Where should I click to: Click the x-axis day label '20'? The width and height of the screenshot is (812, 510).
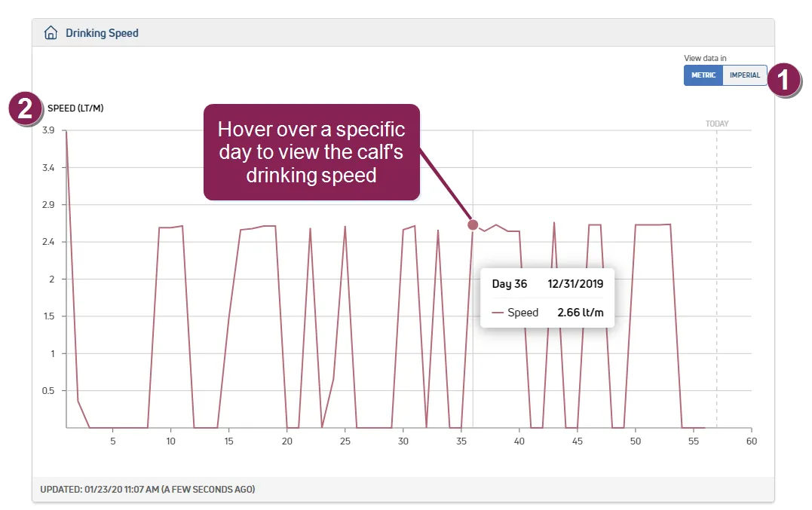[x=287, y=441]
